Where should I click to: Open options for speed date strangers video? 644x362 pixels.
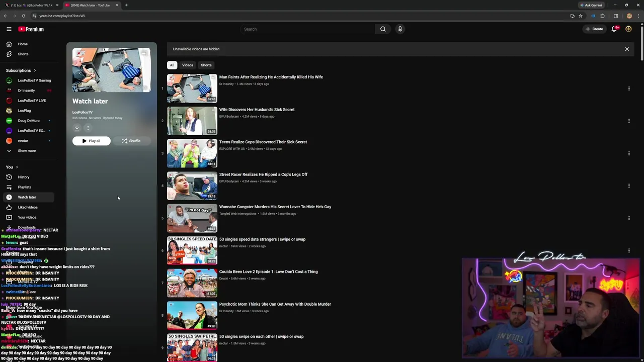point(629,250)
